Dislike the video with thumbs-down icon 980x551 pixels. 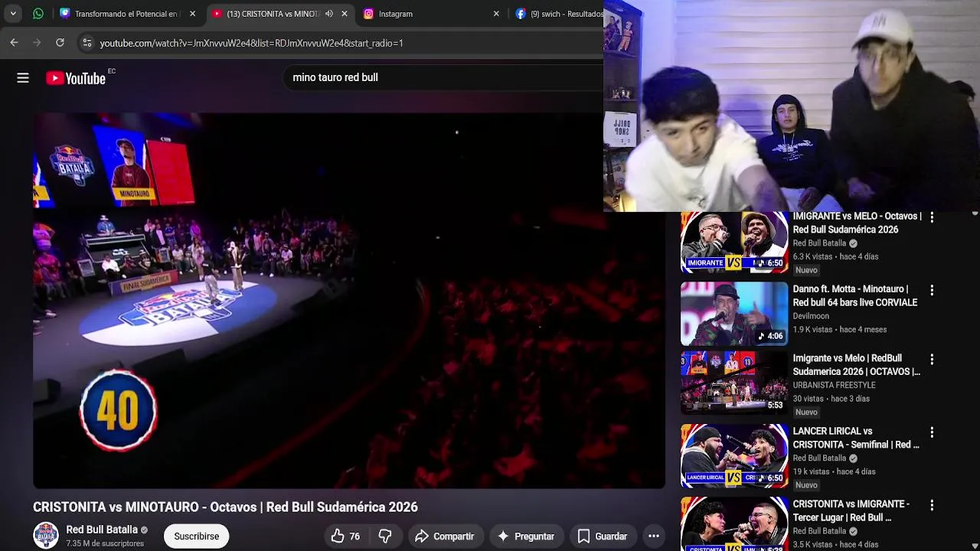[385, 536]
